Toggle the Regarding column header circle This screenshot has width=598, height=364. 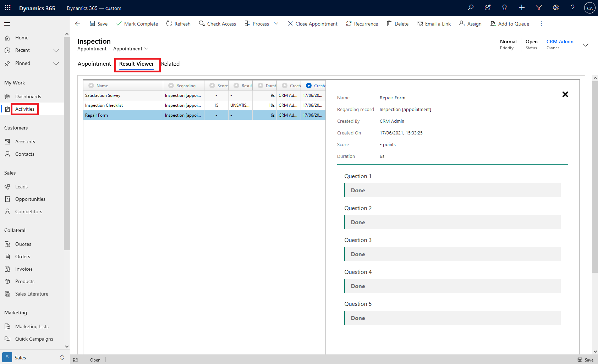tap(171, 86)
